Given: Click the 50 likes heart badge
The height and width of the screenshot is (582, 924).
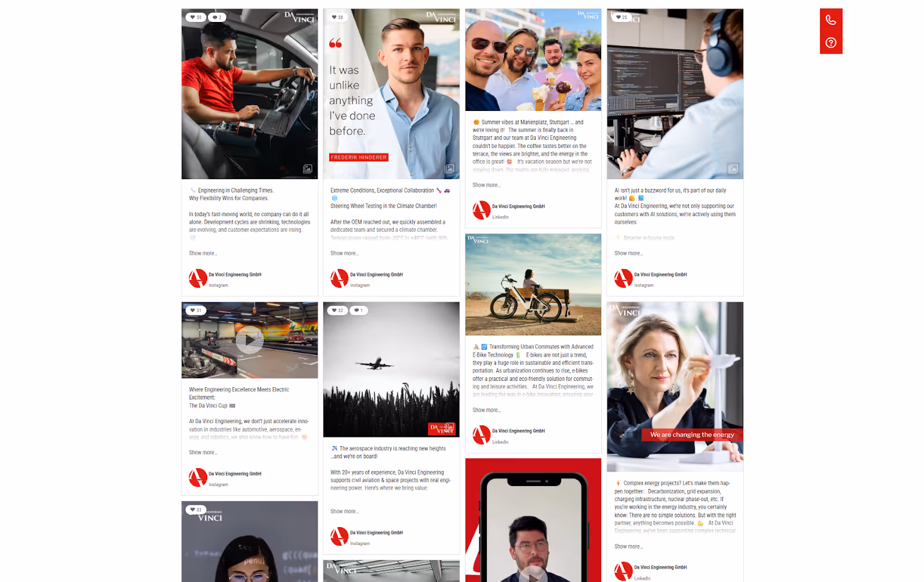Looking at the screenshot, I should 196,17.
